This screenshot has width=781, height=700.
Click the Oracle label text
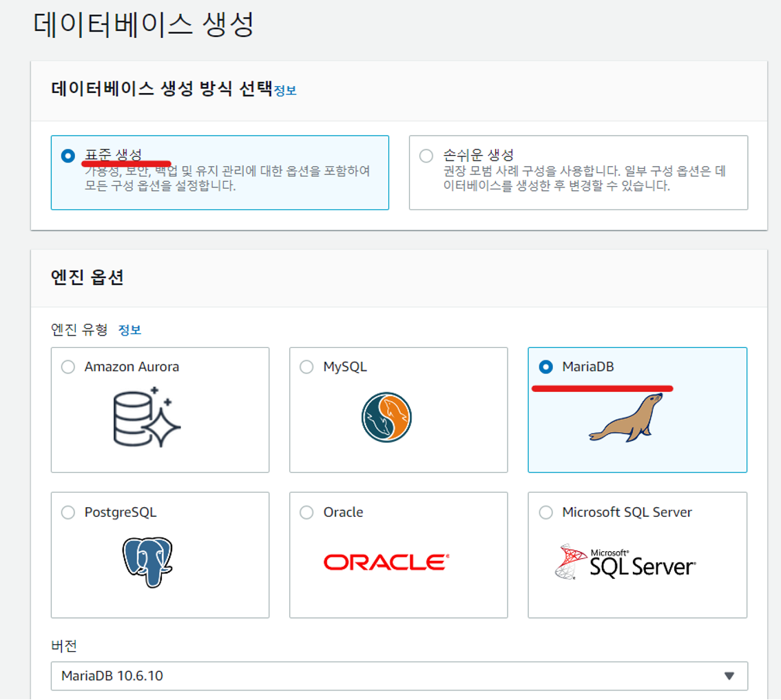pyautogui.click(x=343, y=512)
